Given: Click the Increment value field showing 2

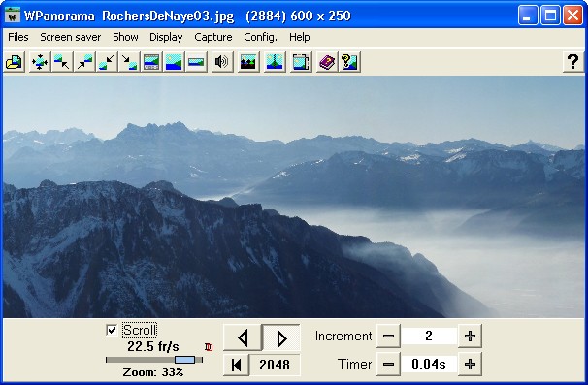Looking at the screenshot, I should tap(429, 336).
